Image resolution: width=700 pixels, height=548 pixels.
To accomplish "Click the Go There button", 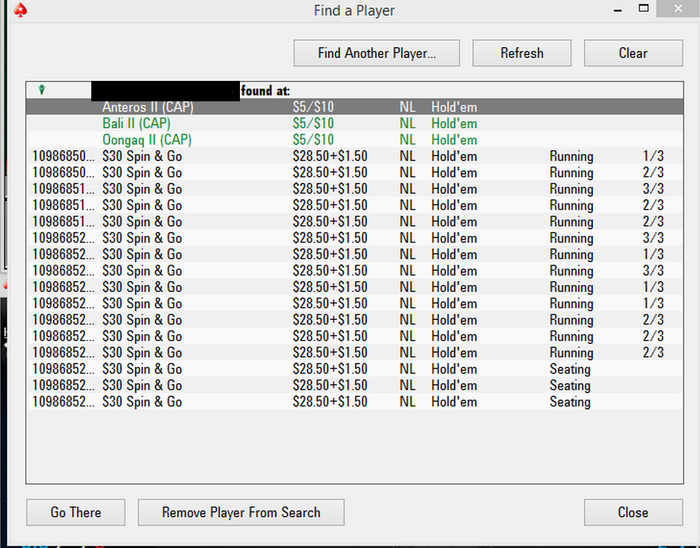I will 75,512.
